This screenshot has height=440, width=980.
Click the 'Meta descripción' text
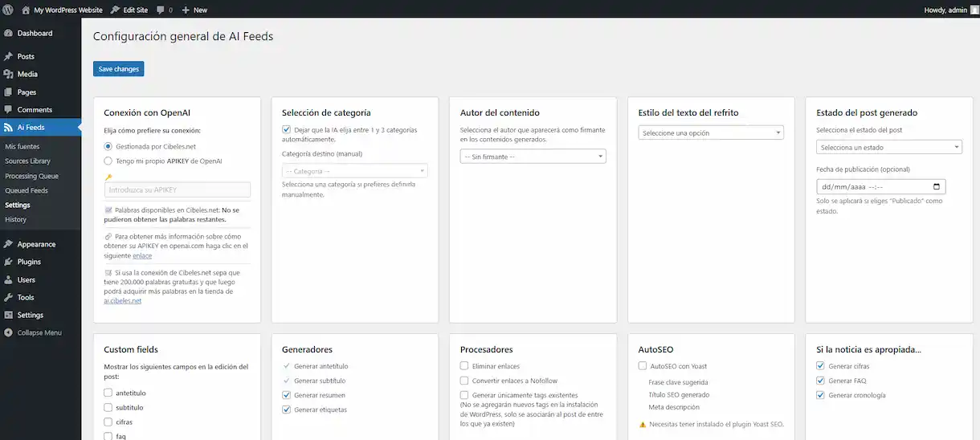(x=673, y=408)
